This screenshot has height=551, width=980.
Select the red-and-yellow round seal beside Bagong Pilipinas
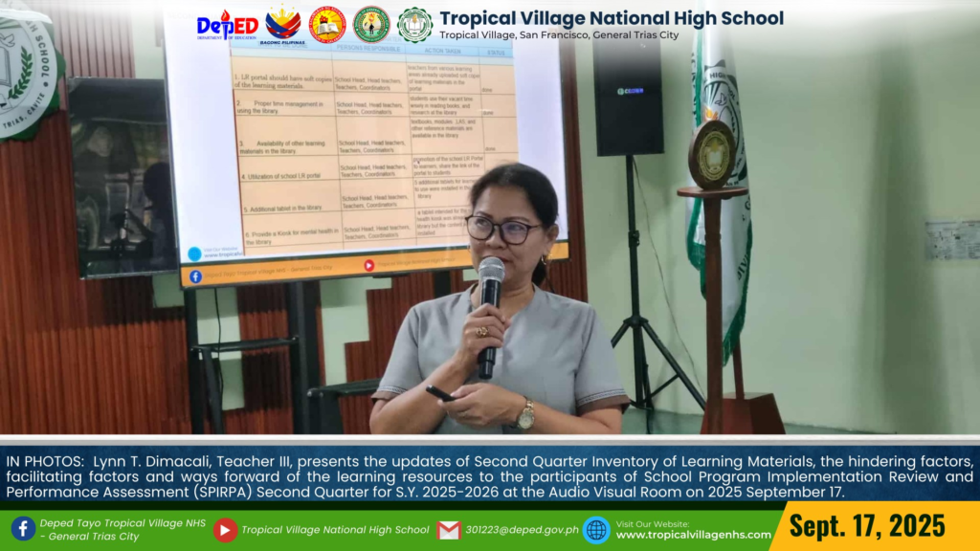(x=327, y=24)
